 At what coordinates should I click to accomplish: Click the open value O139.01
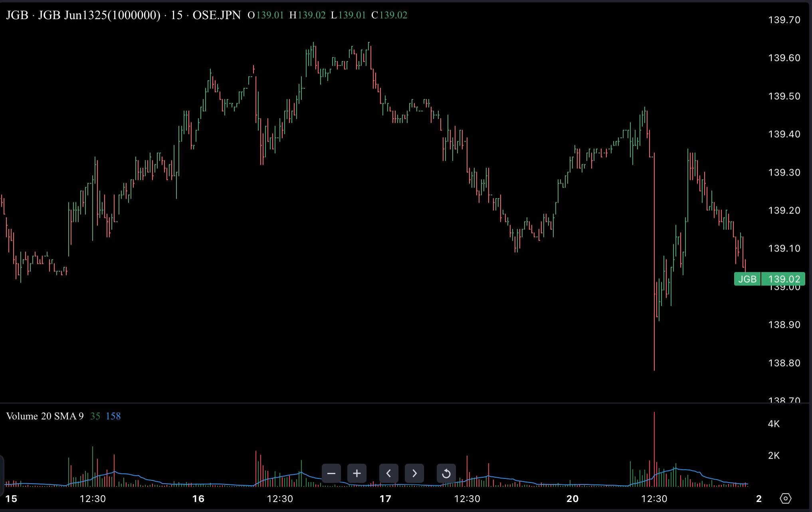tap(265, 15)
